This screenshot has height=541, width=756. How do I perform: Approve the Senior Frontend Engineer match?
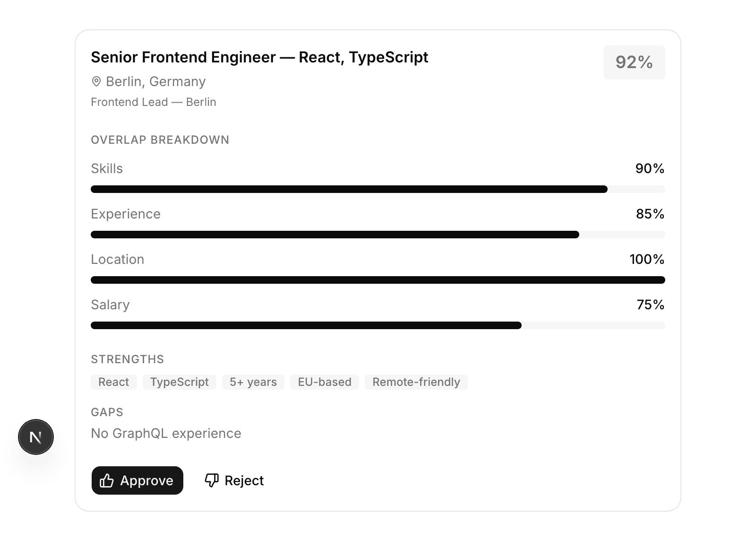[137, 480]
